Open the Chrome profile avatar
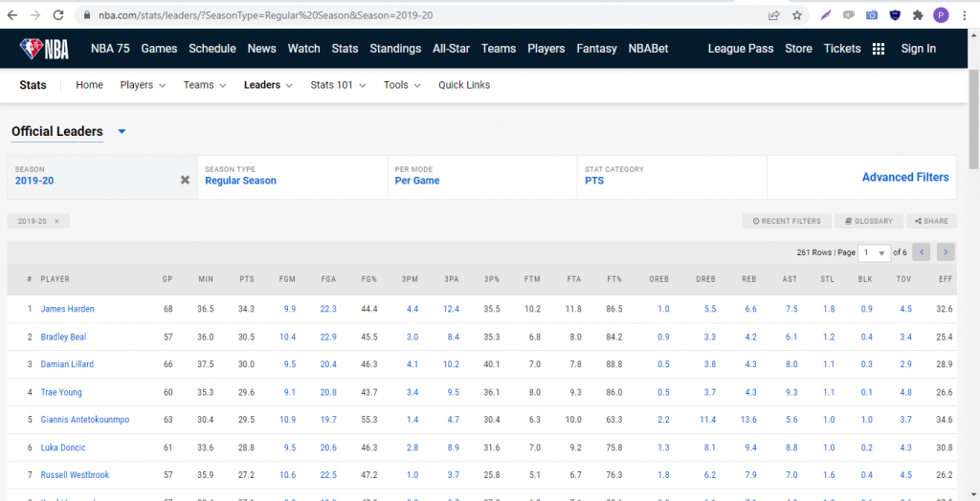 click(941, 15)
